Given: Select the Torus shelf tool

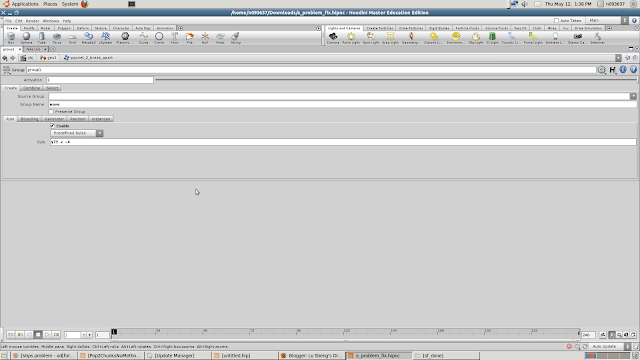Looking at the screenshot, I should (57, 38).
